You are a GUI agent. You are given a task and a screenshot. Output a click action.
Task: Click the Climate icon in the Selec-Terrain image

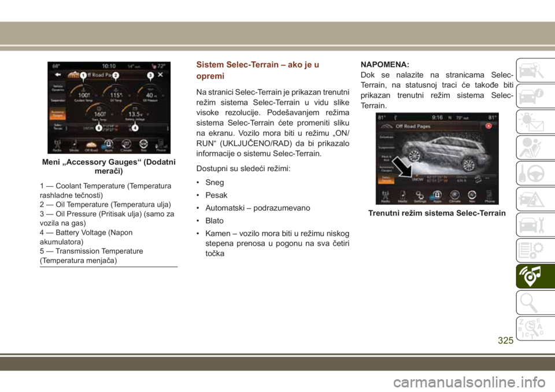pos(455,197)
